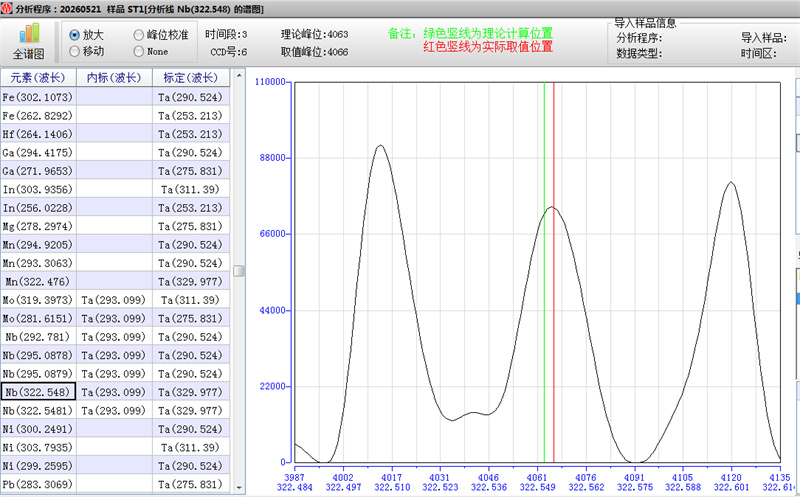Click the 元素(波长) column header
This screenshot has width=800, height=497.
38,78
